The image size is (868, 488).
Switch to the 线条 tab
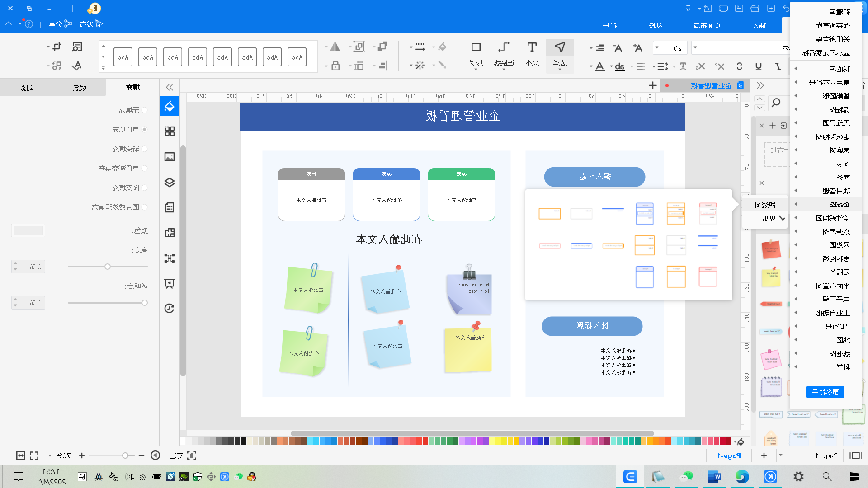click(80, 88)
